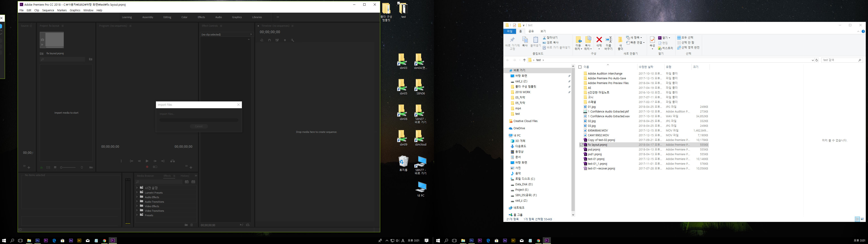The image size is (868, 244).
Task: Open the Media Browser tab
Action: pos(145,176)
